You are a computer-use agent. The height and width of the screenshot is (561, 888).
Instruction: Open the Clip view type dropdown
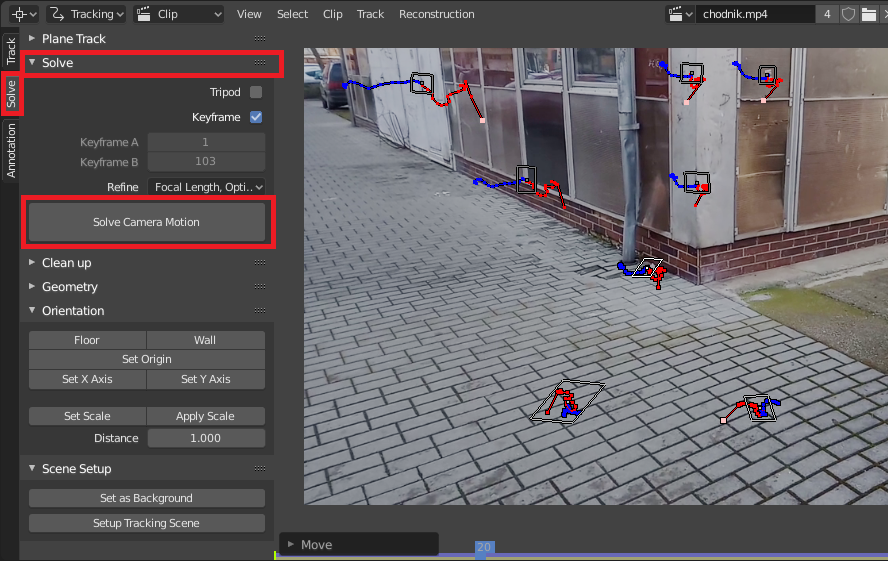(x=178, y=14)
